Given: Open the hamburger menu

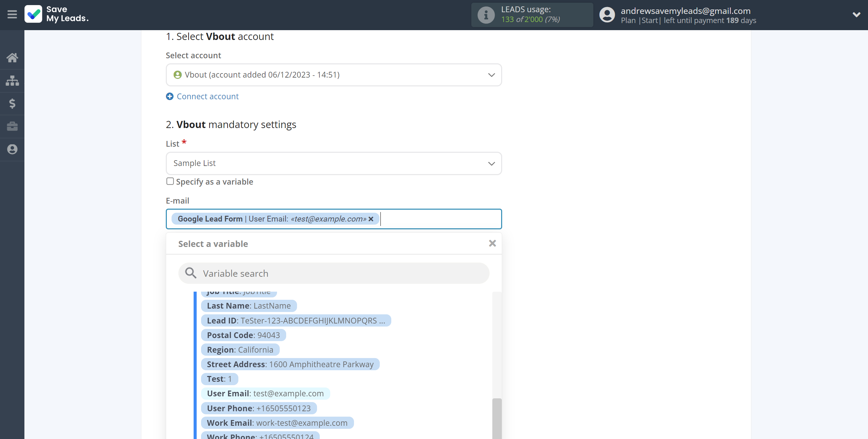Looking at the screenshot, I should 12,15.
